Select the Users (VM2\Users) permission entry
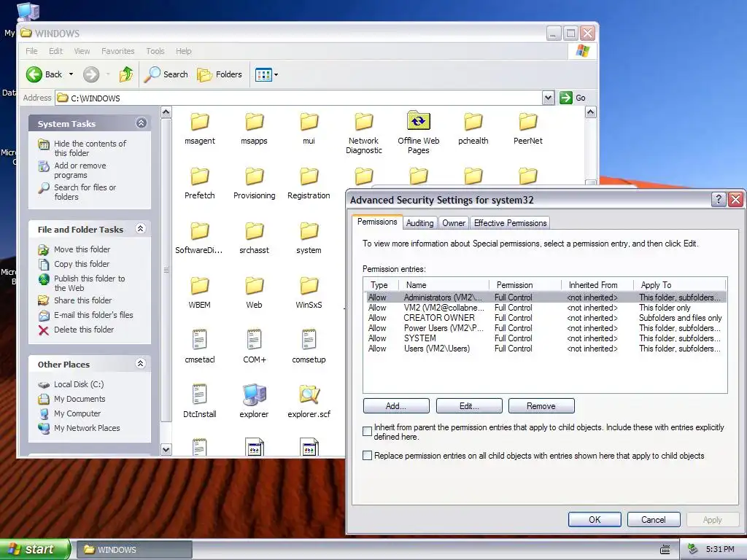The height and width of the screenshot is (560, 747). [545, 349]
